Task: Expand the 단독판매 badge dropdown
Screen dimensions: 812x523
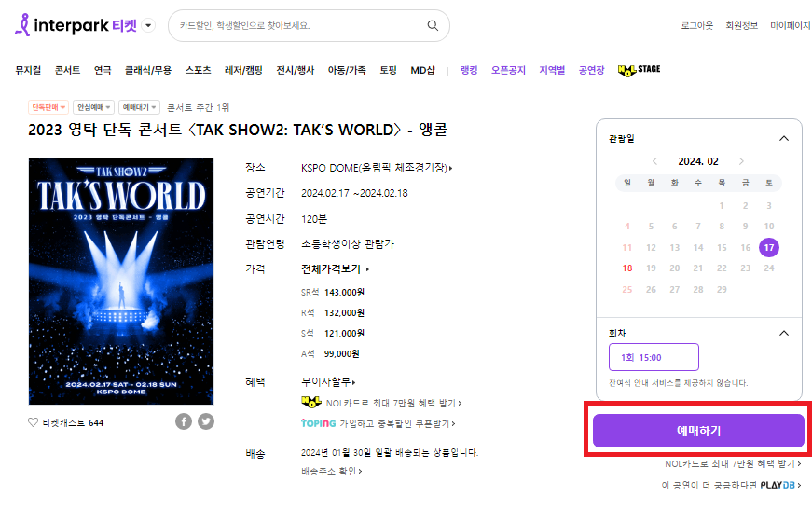Action: tap(48, 107)
